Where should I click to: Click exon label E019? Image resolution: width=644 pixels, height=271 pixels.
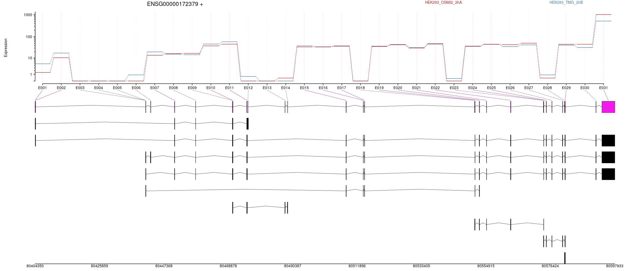[379, 88]
